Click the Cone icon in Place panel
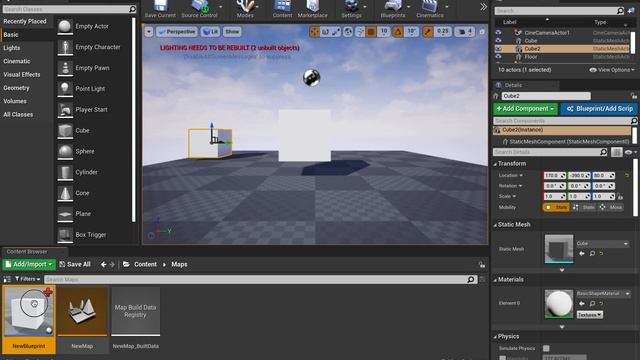Image resolution: width=640 pixels, height=360 pixels. point(64,193)
